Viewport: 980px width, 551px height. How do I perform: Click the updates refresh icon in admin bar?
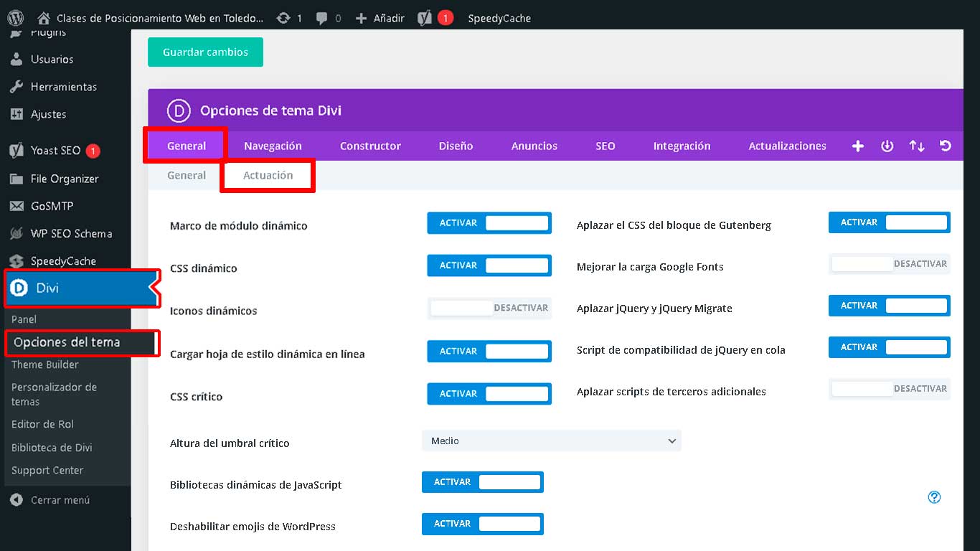point(283,18)
